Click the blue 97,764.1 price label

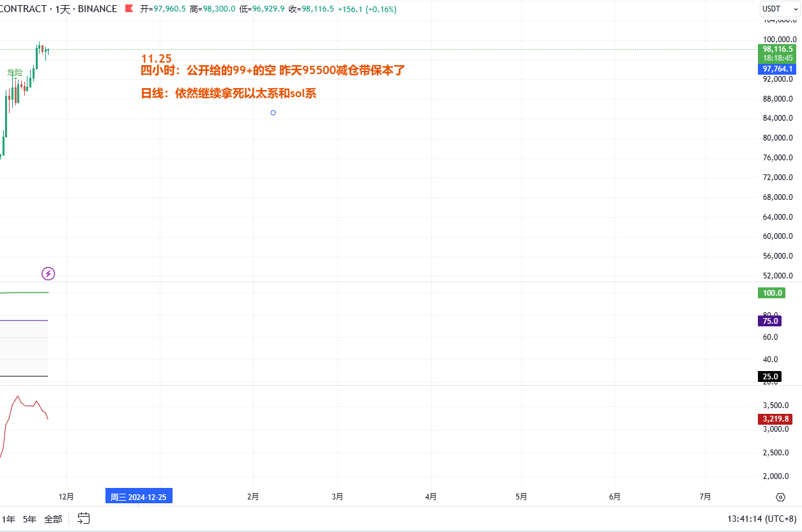click(777, 69)
